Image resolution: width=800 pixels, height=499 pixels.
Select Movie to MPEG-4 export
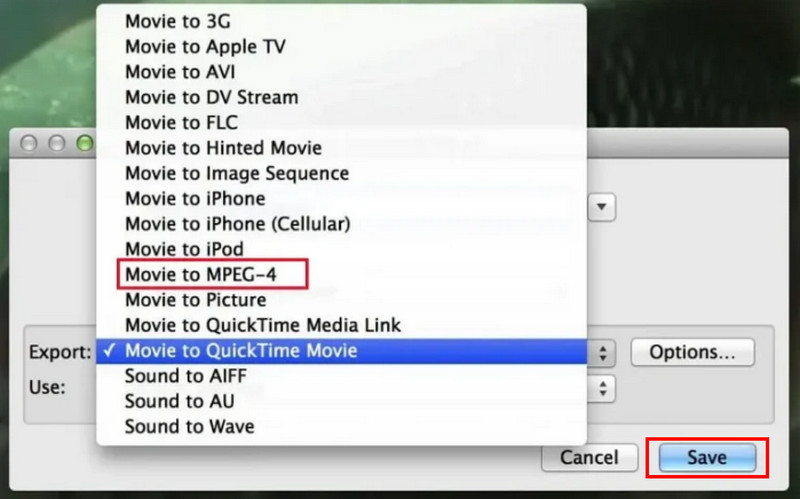tap(341, 275)
